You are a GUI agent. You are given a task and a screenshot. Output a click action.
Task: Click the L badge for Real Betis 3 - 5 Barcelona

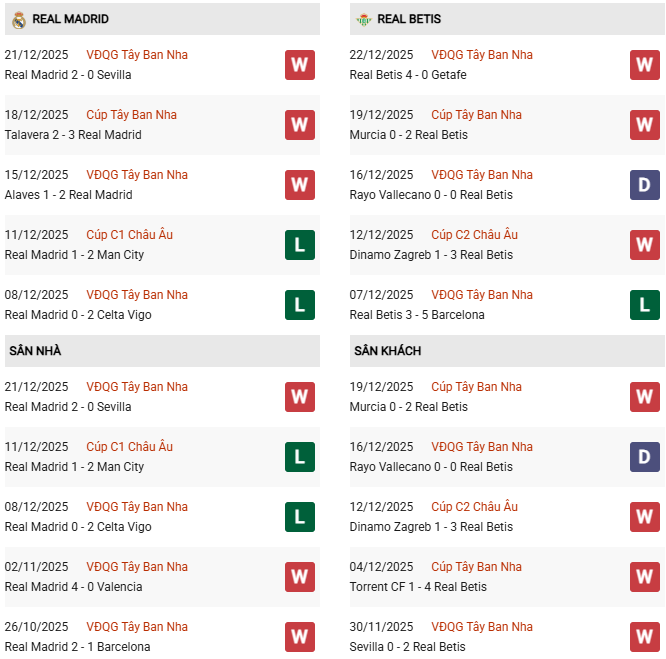(x=645, y=305)
